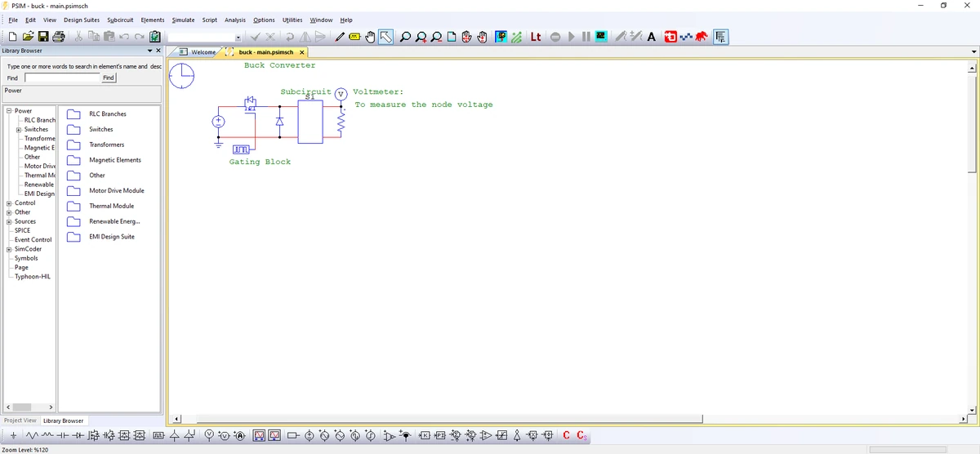Expand the Switches tree node
This screenshot has width=980, height=454.
(18, 129)
